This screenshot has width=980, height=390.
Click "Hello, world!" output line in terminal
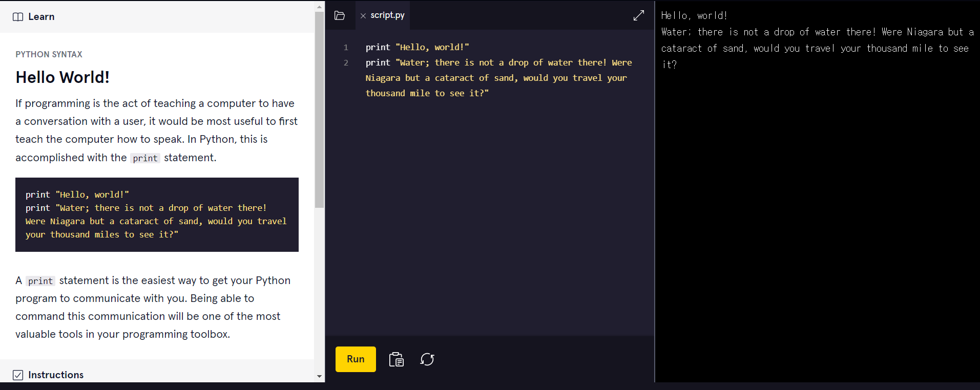[694, 16]
